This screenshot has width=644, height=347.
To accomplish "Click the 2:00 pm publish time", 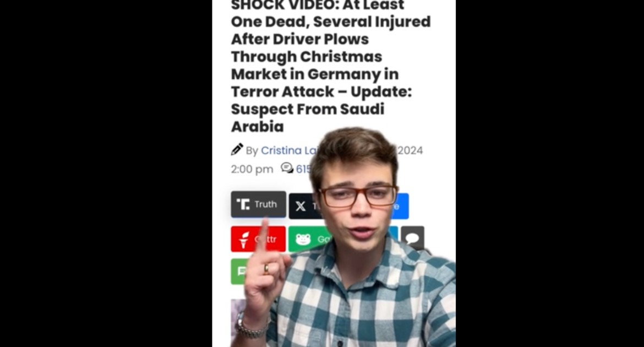I will (252, 170).
